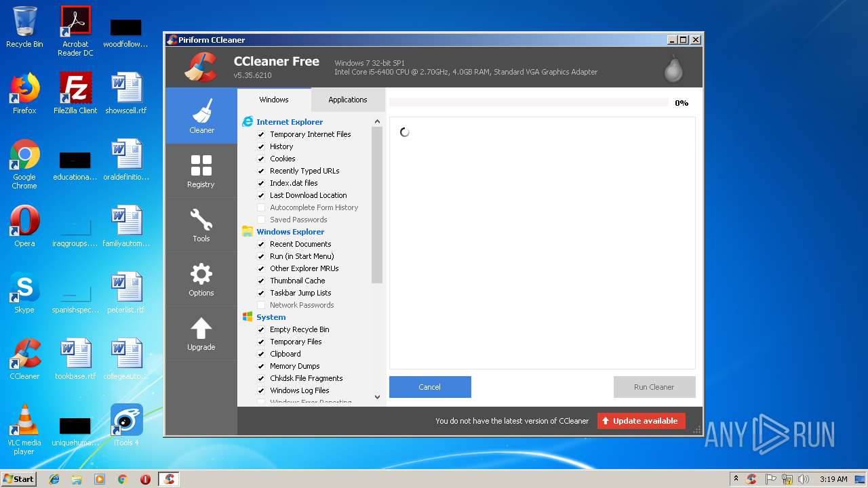Screen dimensions: 868x488
Task: Open tookbase.rtf document
Action: (x=75, y=359)
